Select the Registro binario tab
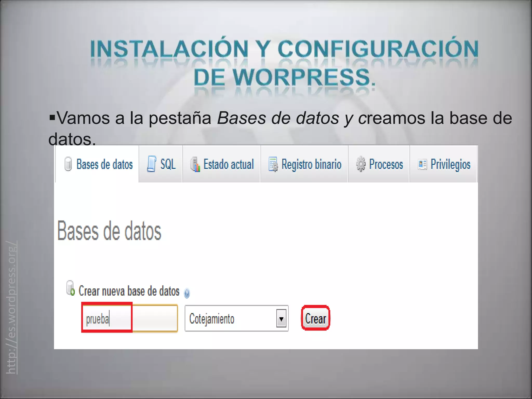This screenshot has width=532, height=399. tap(304, 164)
